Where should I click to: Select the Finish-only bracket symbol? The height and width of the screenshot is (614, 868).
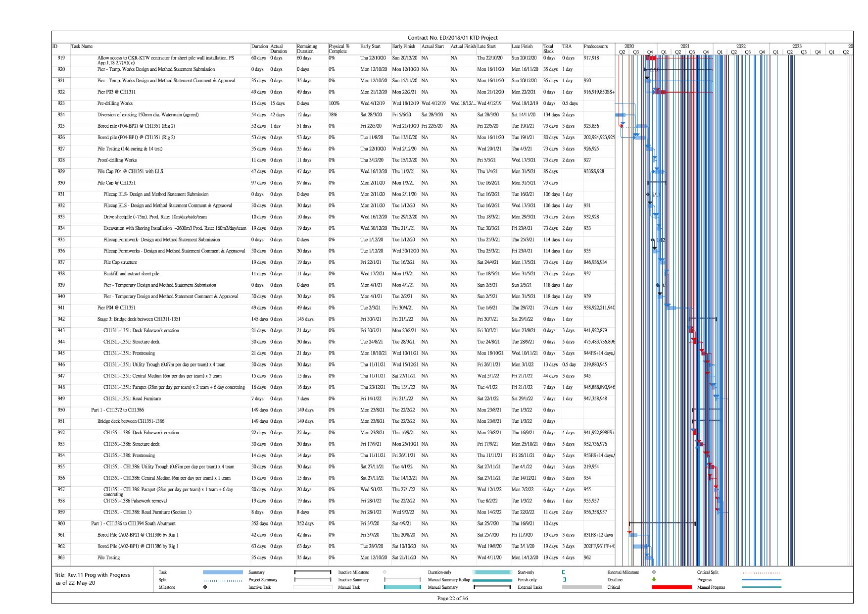564,580
